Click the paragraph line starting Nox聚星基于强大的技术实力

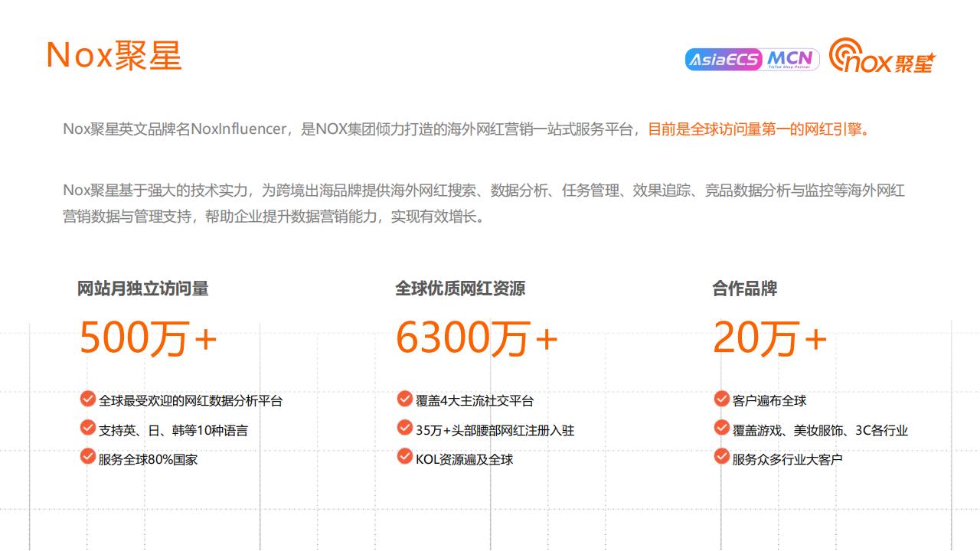(484, 190)
